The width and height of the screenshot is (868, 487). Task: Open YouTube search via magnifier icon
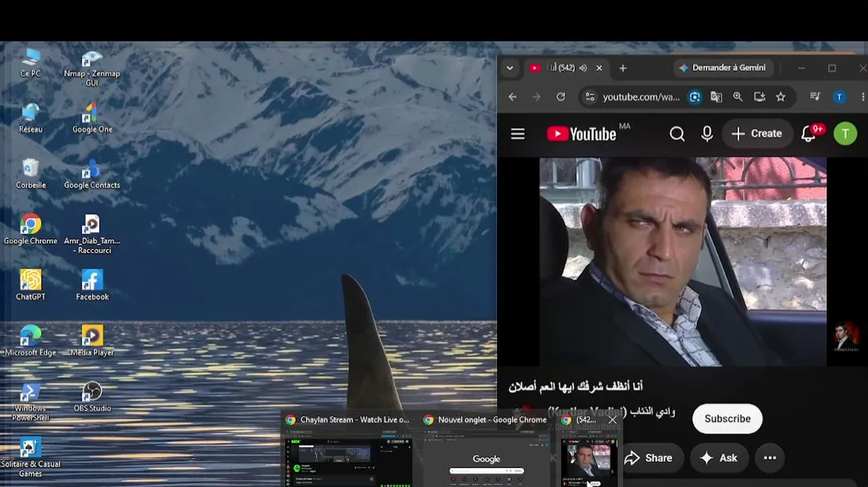[x=677, y=134]
